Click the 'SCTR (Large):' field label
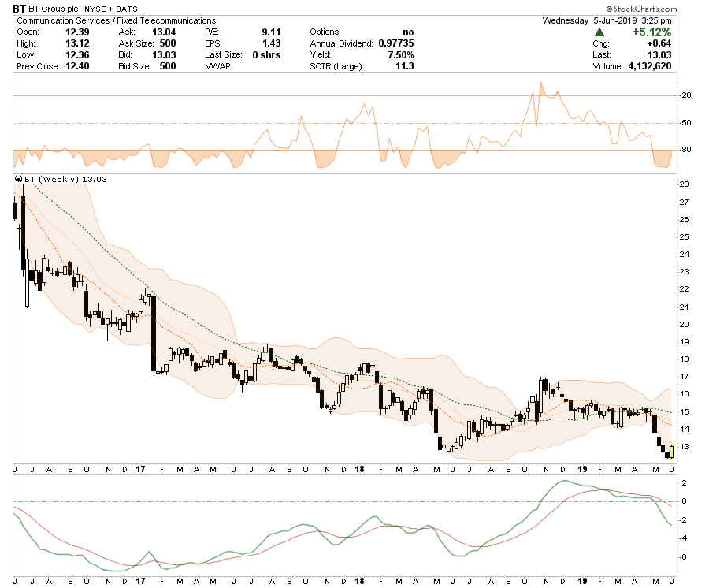Viewport: 709px width, 588px height. point(336,66)
